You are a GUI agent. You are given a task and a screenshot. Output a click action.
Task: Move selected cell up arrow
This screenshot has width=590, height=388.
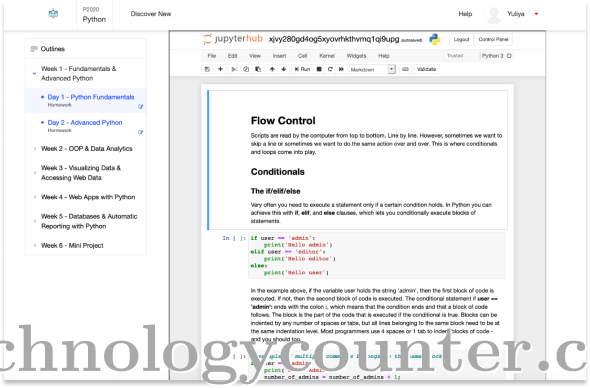(272, 69)
